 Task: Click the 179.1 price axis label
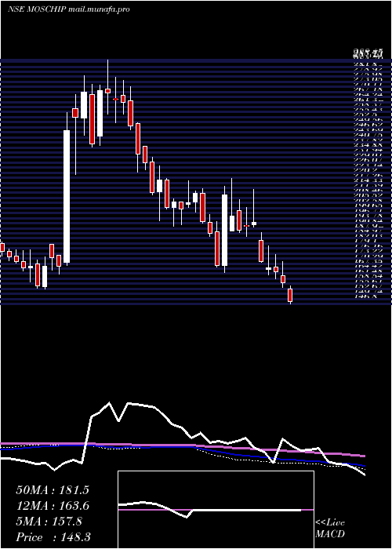pyautogui.click(x=367, y=241)
